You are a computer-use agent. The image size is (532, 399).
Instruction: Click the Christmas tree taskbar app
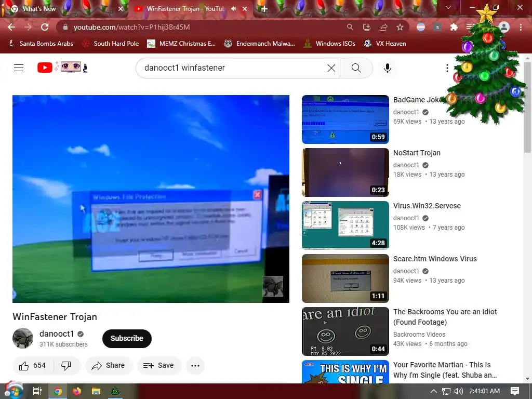pyautogui.click(x=115, y=391)
